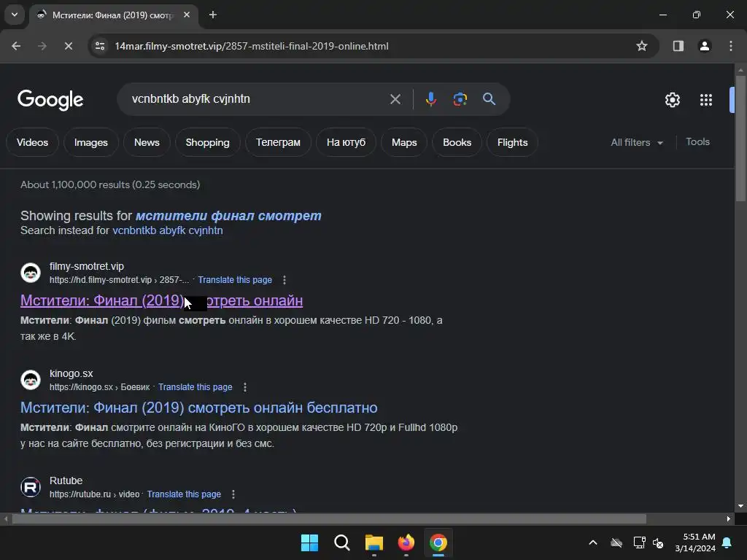
Task: Go to the Google homepage logo
Action: [50, 100]
